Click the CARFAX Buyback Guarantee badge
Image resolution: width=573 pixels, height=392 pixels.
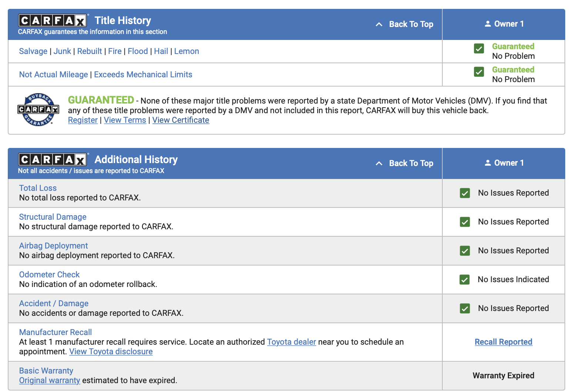38,109
